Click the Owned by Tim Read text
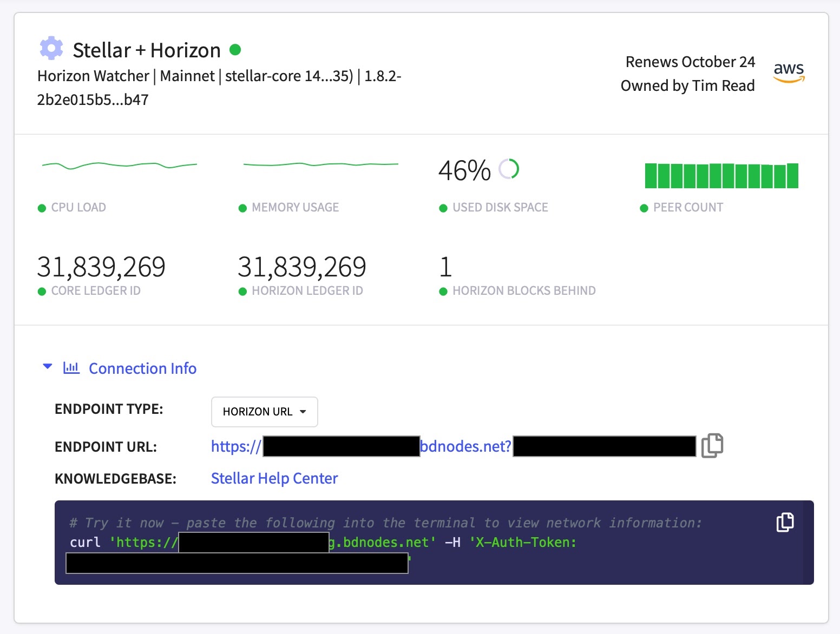Image resolution: width=840 pixels, height=634 pixels. [687, 85]
